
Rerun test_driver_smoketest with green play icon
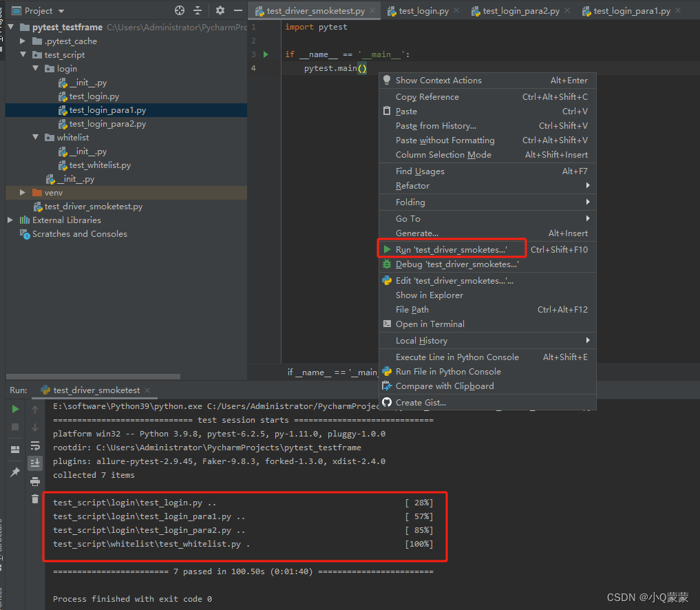coord(15,409)
